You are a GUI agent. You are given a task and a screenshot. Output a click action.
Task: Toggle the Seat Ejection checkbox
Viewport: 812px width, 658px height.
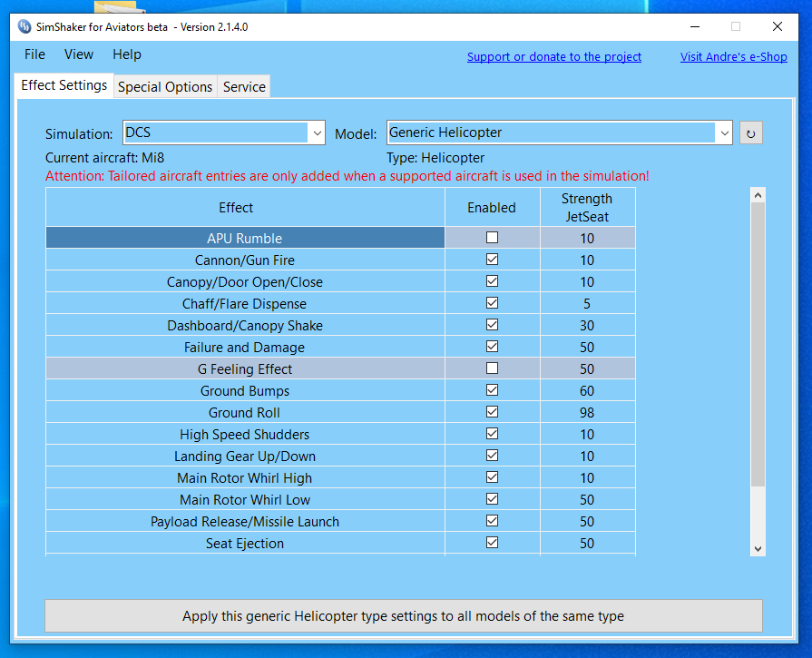[492, 542]
